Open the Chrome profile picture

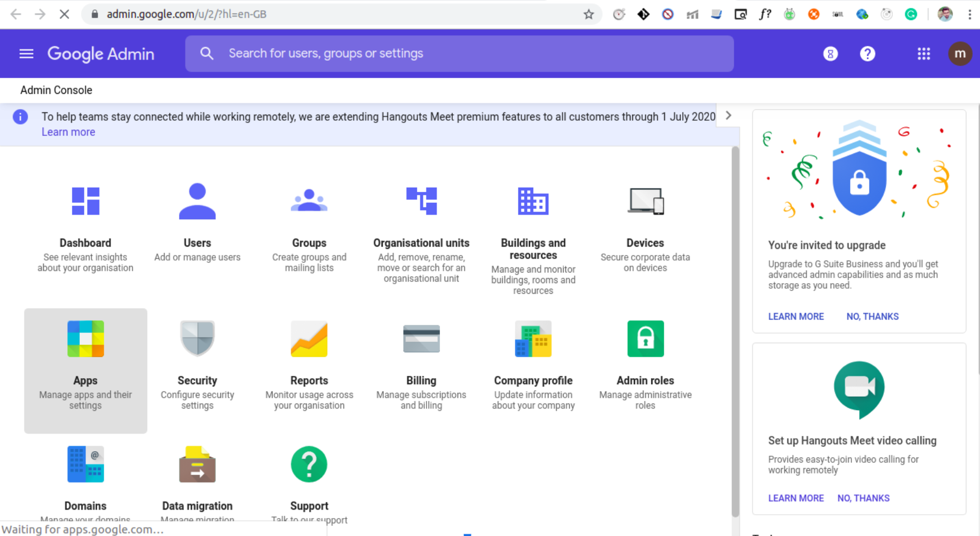coord(945,14)
